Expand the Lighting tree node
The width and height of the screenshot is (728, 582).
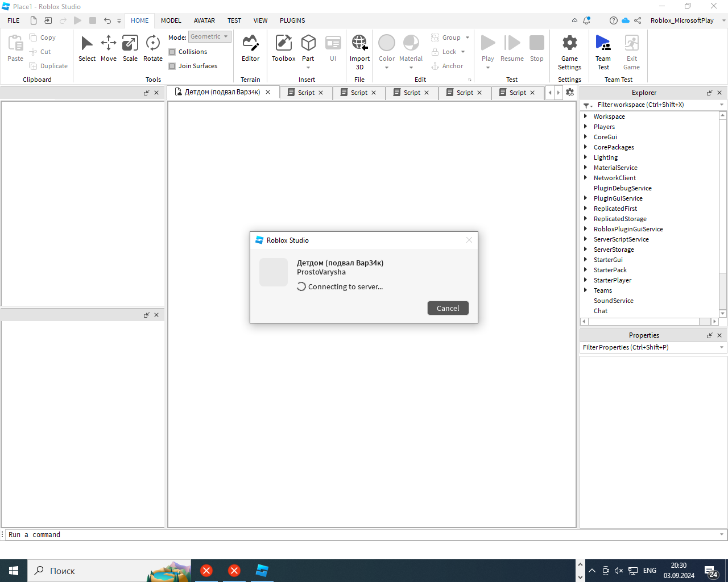(x=585, y=157)
